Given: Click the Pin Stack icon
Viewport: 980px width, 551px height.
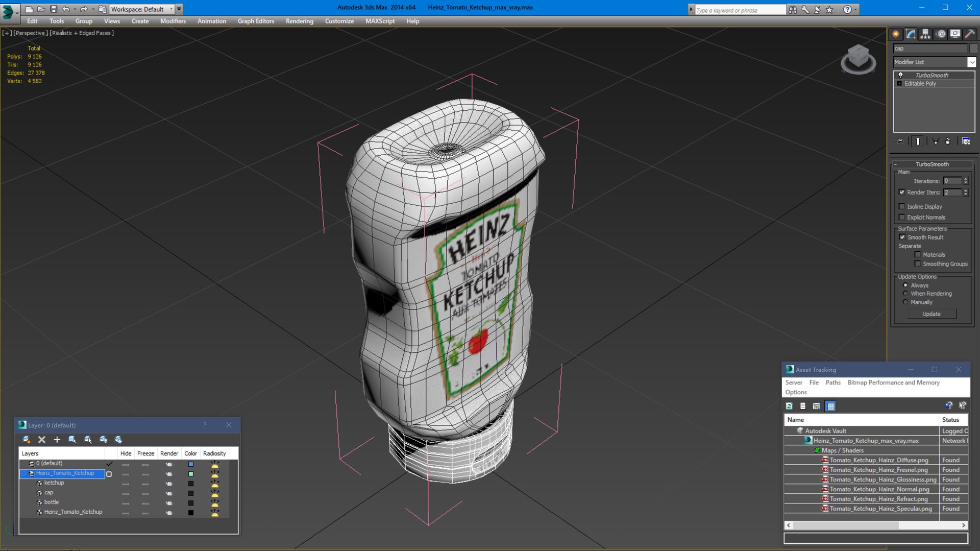Looking at the screenshot, I should [900, 141].
